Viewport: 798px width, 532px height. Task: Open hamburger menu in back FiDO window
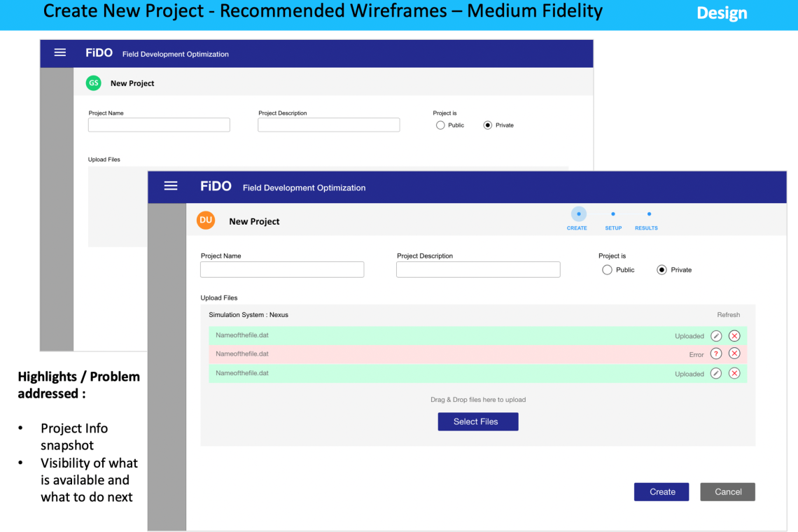[60, 52]
